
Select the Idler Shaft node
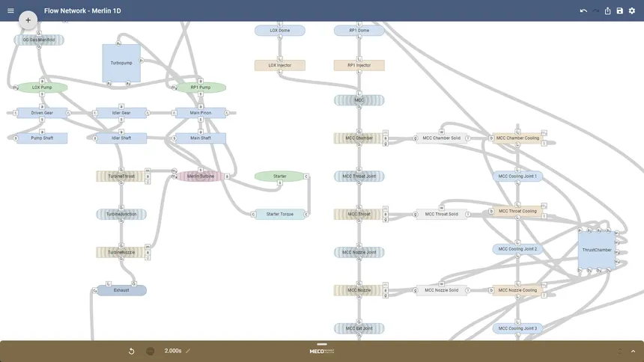(121, 138)
